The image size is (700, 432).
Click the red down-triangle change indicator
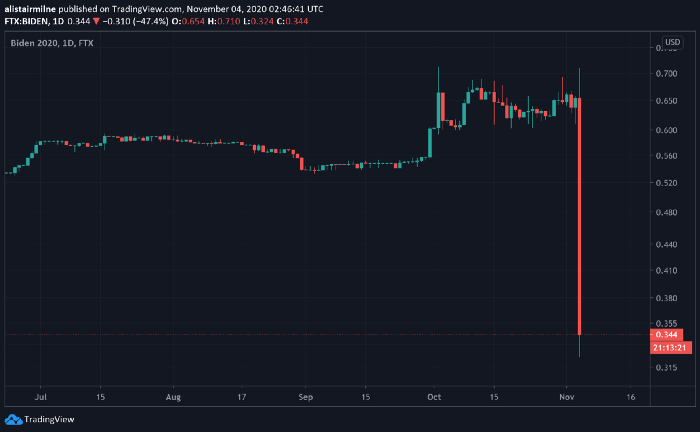96,21
